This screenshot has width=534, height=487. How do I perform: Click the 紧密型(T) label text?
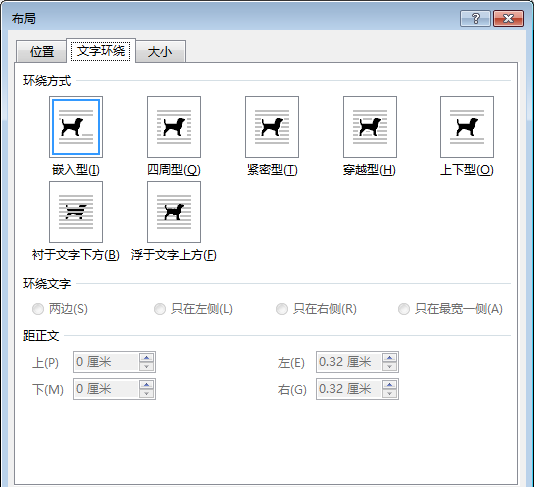tap(272, 170)
